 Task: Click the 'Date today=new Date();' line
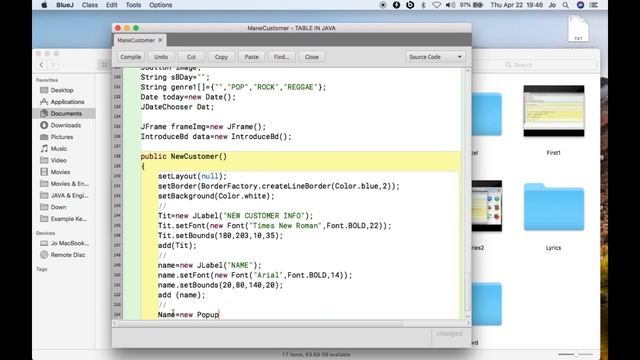[188, 97]
